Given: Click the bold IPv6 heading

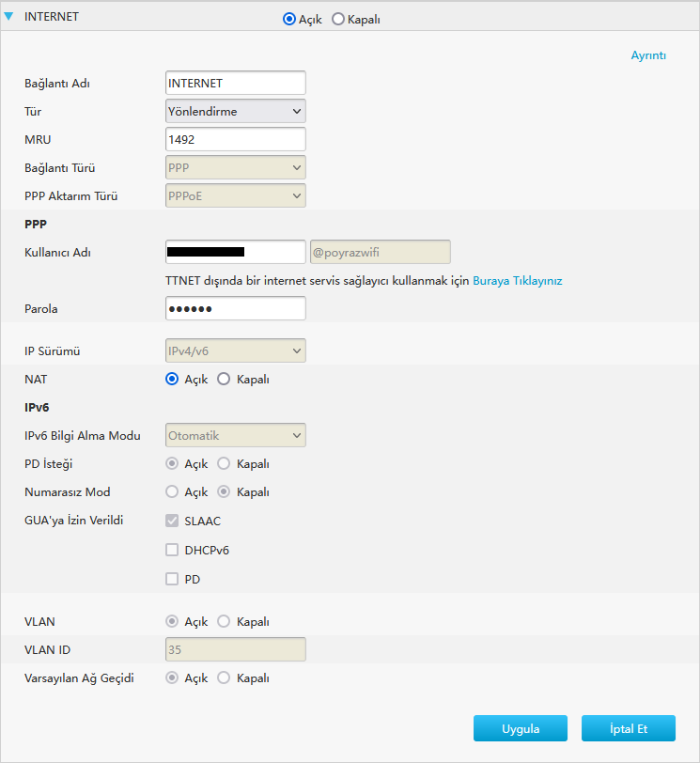Looking at the screenshot, I should point(37,407).
